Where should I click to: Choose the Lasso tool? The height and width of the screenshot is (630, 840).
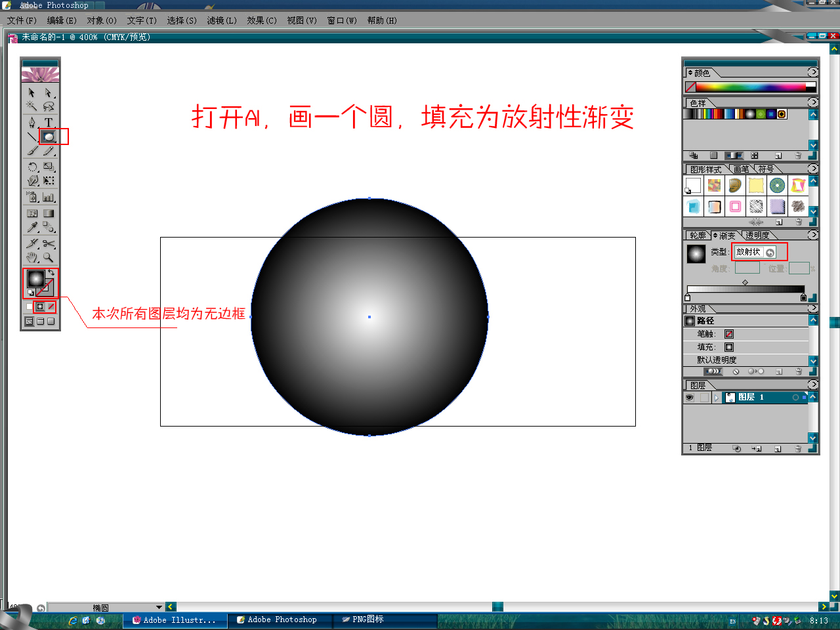tap(49, 106)
